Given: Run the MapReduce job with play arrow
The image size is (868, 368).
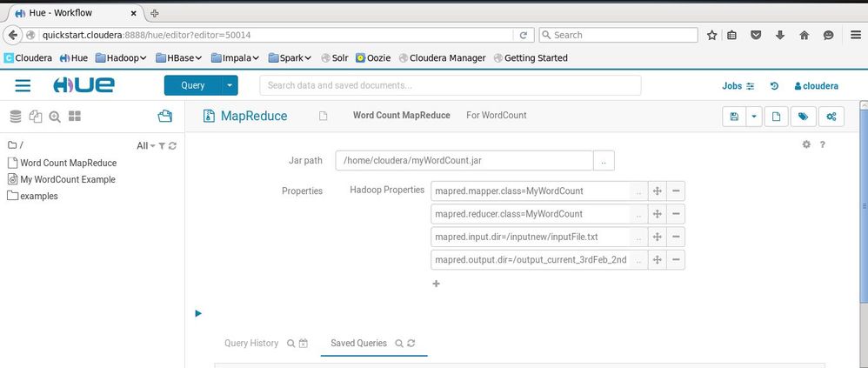Looking at the screenshot, I should [x=198, y=313].
